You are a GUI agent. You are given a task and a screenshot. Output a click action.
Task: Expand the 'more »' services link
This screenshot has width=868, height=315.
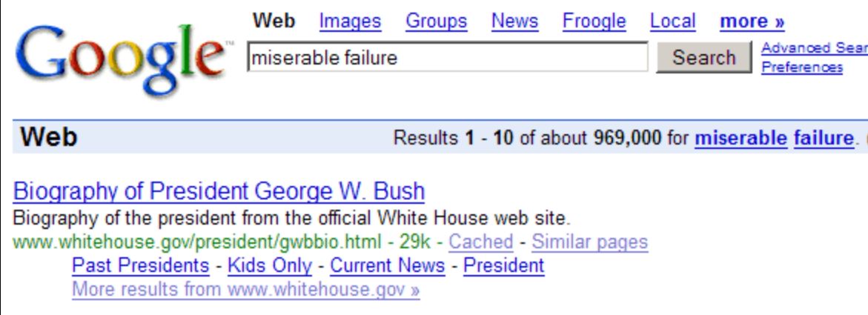click(752, 21)
